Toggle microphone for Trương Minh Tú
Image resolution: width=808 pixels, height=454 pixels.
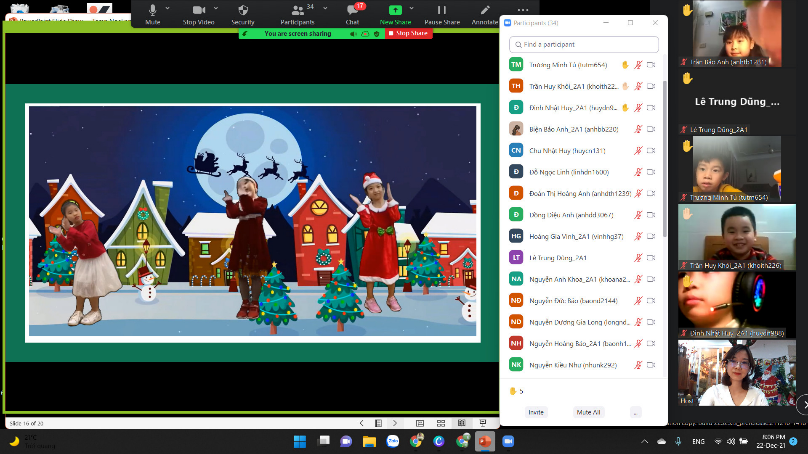point(638,64)
